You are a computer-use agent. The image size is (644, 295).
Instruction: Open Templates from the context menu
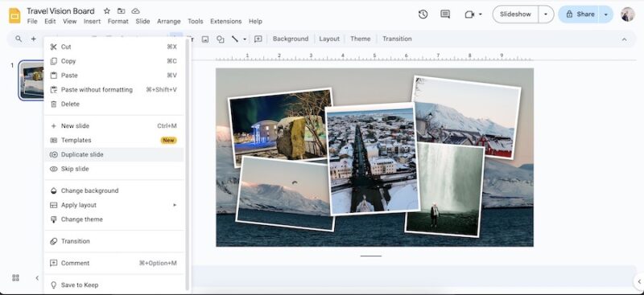pyautogui.click(x=114, y=141)
